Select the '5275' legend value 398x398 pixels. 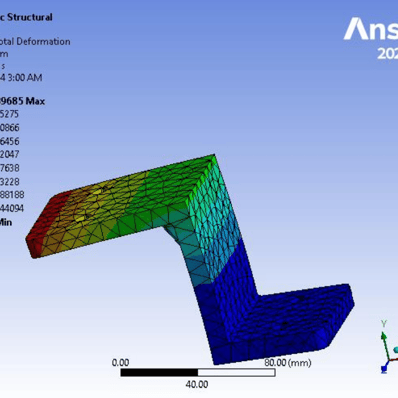[x=9, y=114]
